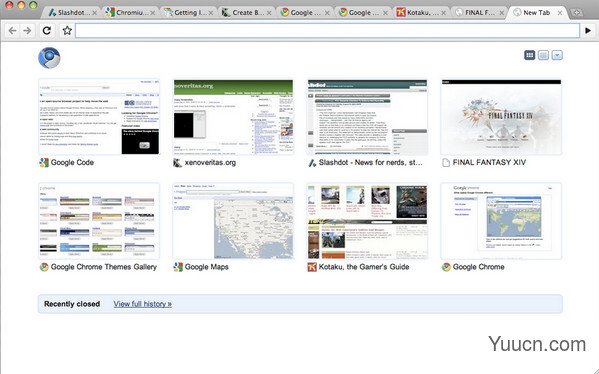Switch to the Slashdot tab
This screenshot has height=374, width=599.
point(72,13)
